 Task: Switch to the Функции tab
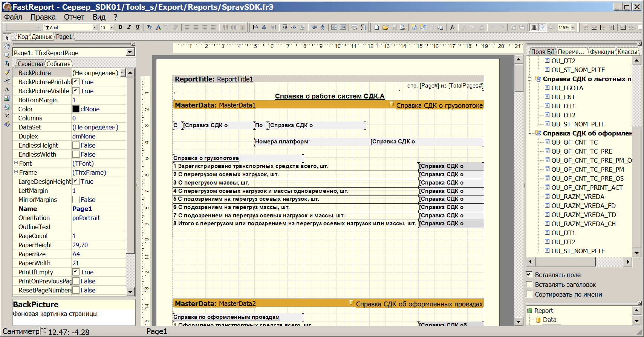coord(602,52)
